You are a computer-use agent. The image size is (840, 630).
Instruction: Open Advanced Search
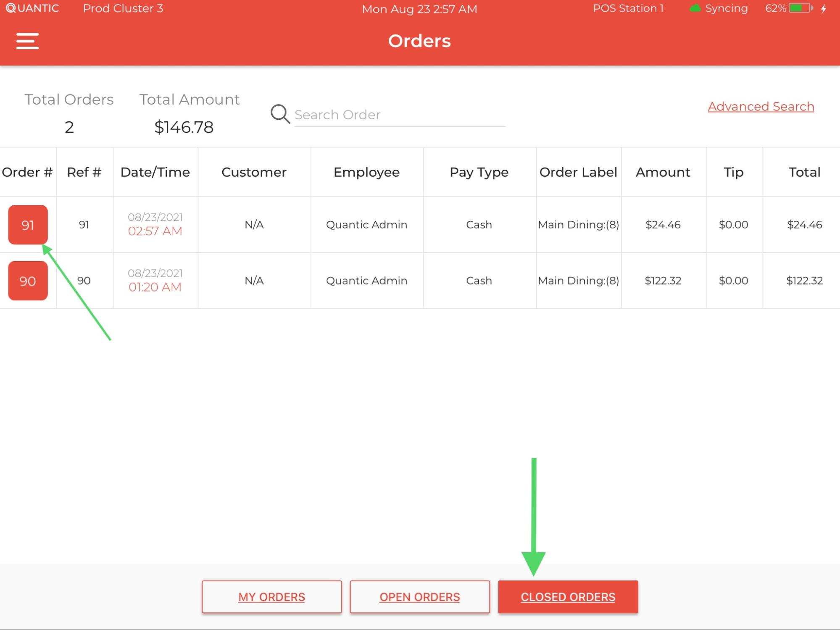[x=760, y=106]
